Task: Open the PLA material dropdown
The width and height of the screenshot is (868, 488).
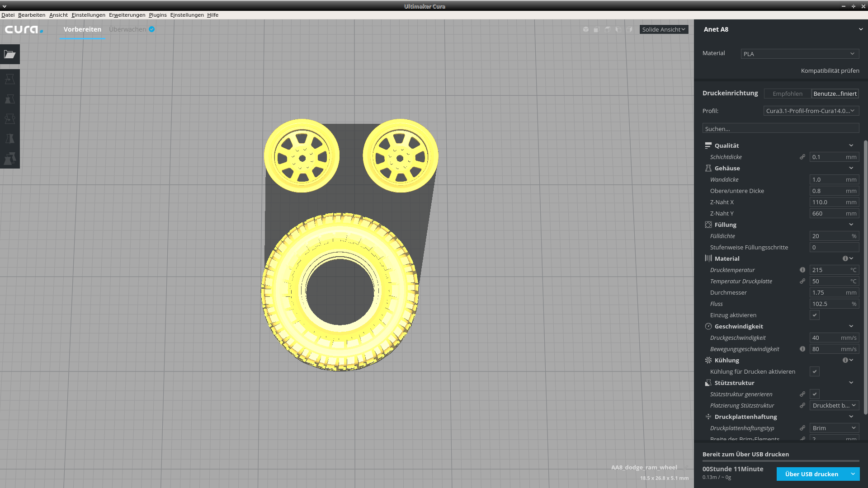Action: pos(799,54)
